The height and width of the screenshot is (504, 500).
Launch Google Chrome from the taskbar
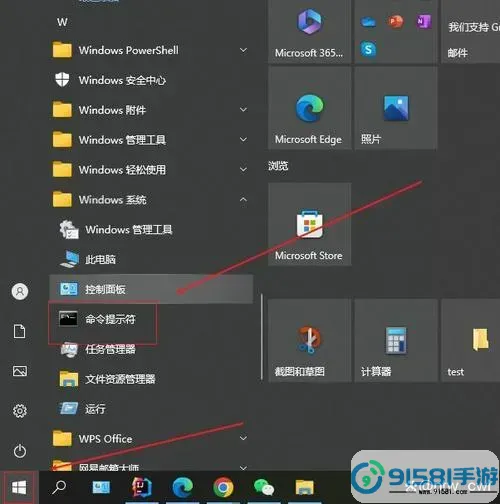223,487
